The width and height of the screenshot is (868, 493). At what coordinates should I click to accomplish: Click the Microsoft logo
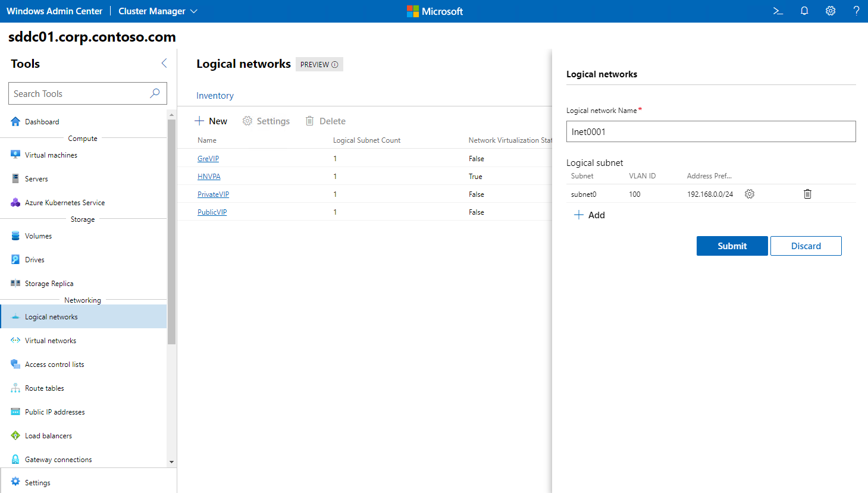[x=434, y=11]
